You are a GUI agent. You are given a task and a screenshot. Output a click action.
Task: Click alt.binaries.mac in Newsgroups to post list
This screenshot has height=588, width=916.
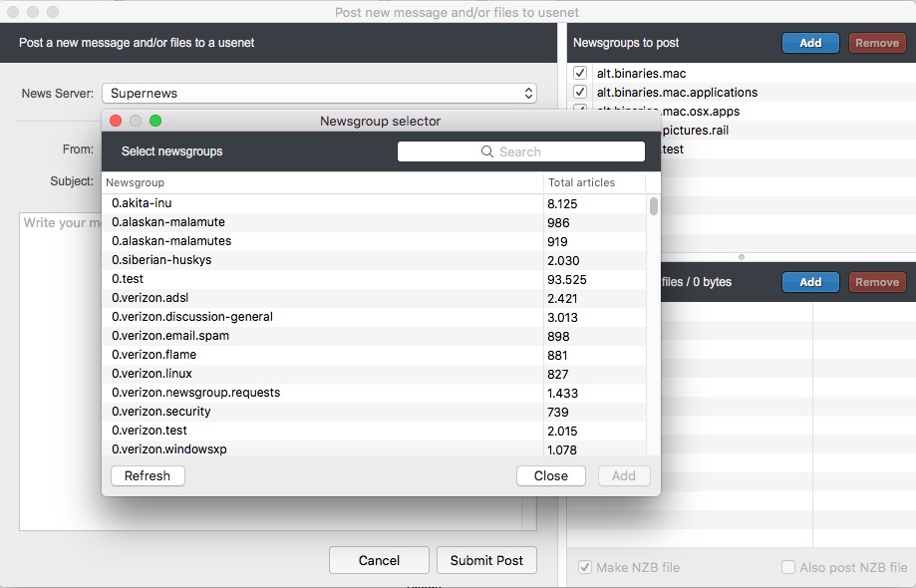[642, 74]
